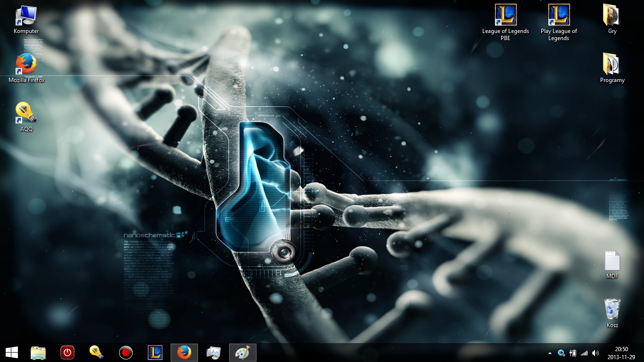Image resolution: width=644 pixels, height=362 pixels.
Task: Select the Gry folder on desktop
Action: [x=612, y=19]
